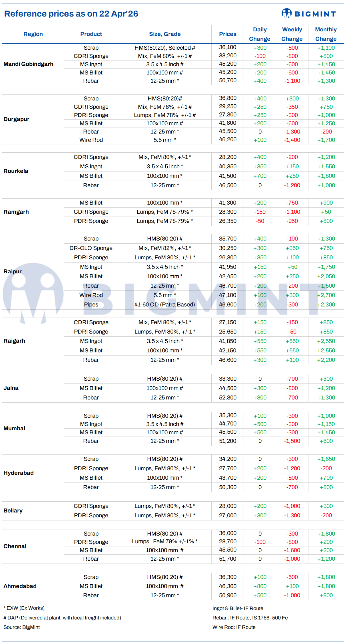Image resolution: width=347 pixels, height=644 pixels.
Task: Click the Monthly Change column header
Action: click(x=326, y=34)
